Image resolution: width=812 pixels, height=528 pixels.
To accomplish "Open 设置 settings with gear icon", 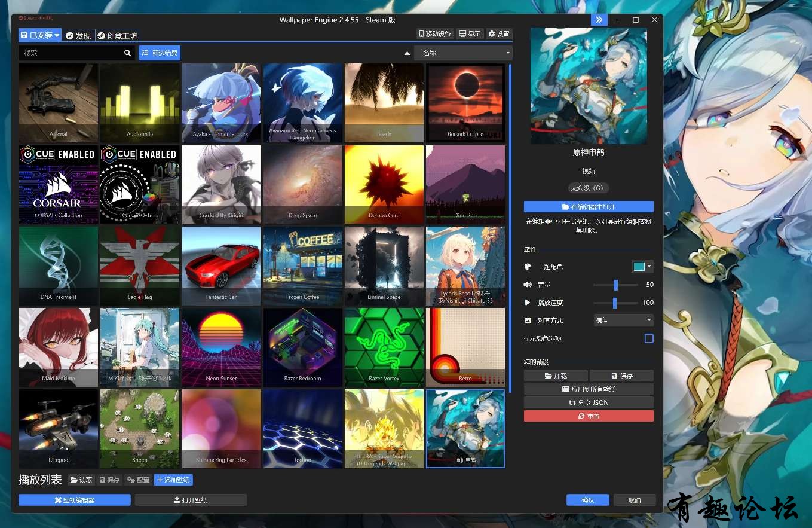I will pos(499,34).
